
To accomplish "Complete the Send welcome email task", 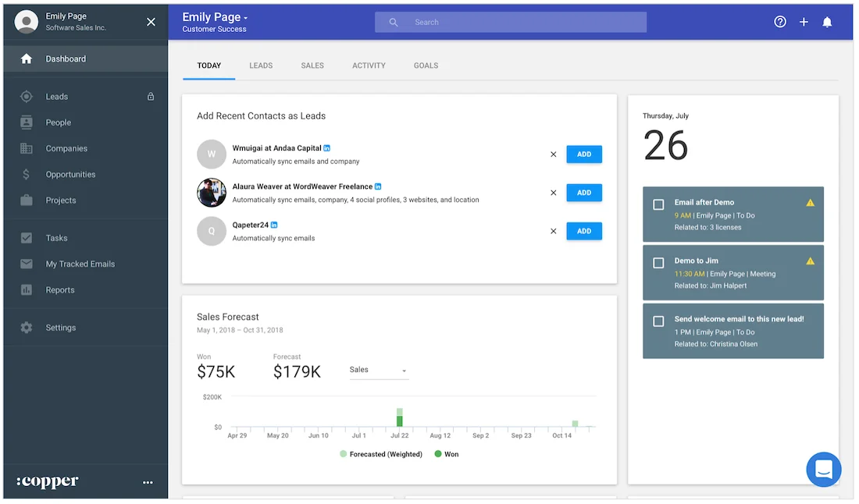I will coord(657,321).
